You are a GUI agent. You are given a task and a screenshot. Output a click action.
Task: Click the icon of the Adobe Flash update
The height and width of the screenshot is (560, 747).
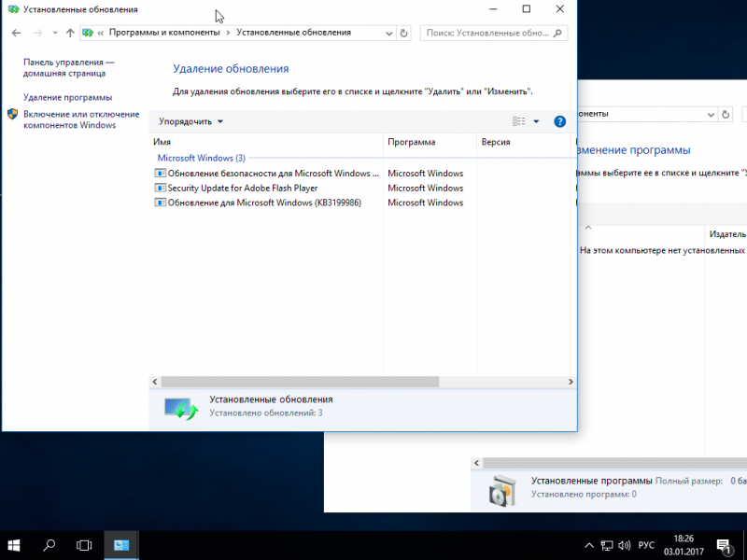[161, 188]
